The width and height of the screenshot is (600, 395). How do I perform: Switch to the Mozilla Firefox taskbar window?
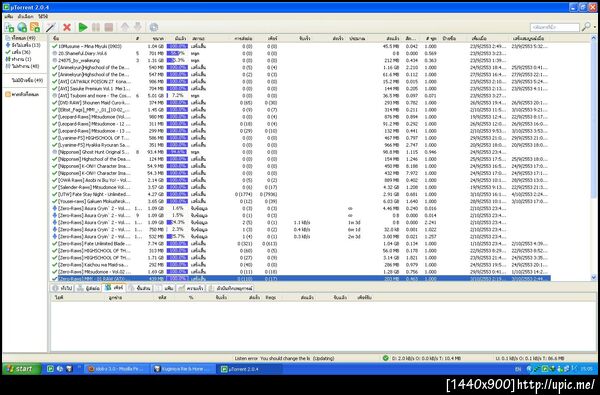pyautogui.click(x=116, y=369)
